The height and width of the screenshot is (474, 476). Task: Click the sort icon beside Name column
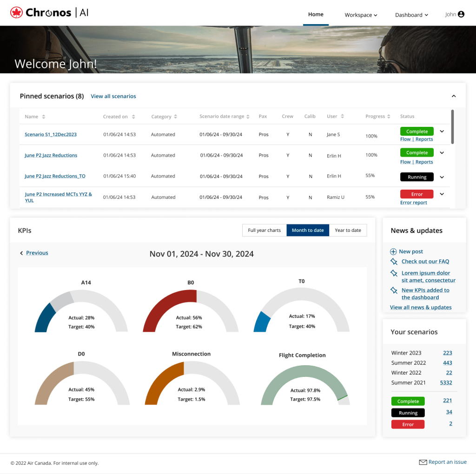(x=44, y=117)
